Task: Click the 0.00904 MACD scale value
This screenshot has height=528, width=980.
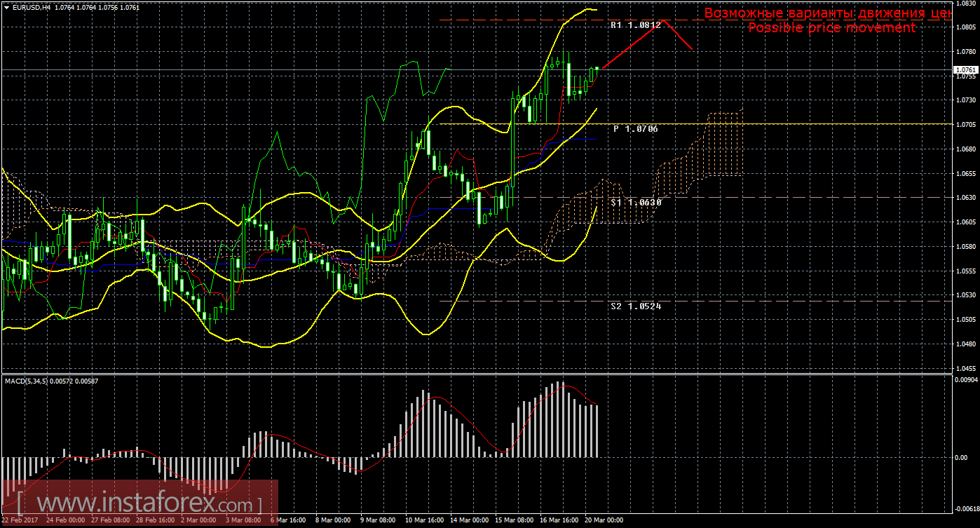Action: point(965,380)
